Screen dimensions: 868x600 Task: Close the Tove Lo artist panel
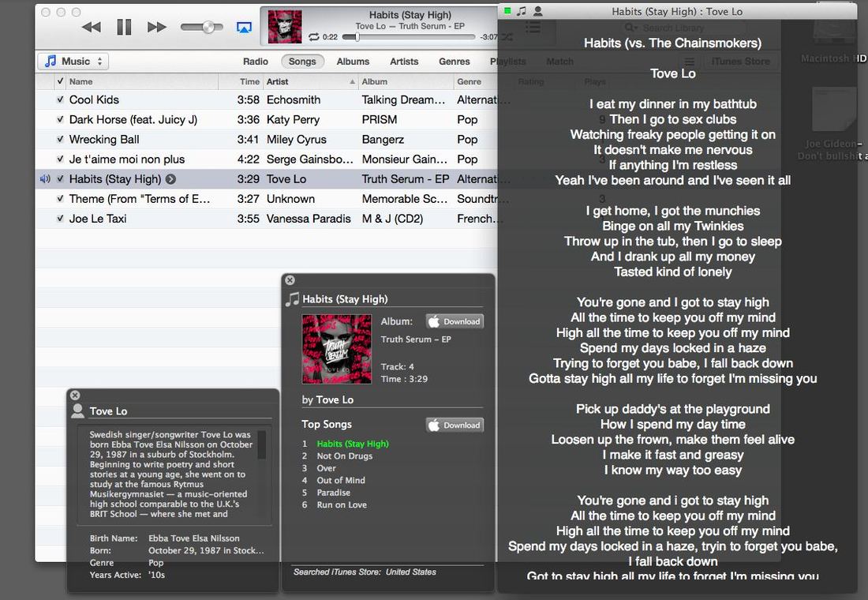[x=75, y=395]
